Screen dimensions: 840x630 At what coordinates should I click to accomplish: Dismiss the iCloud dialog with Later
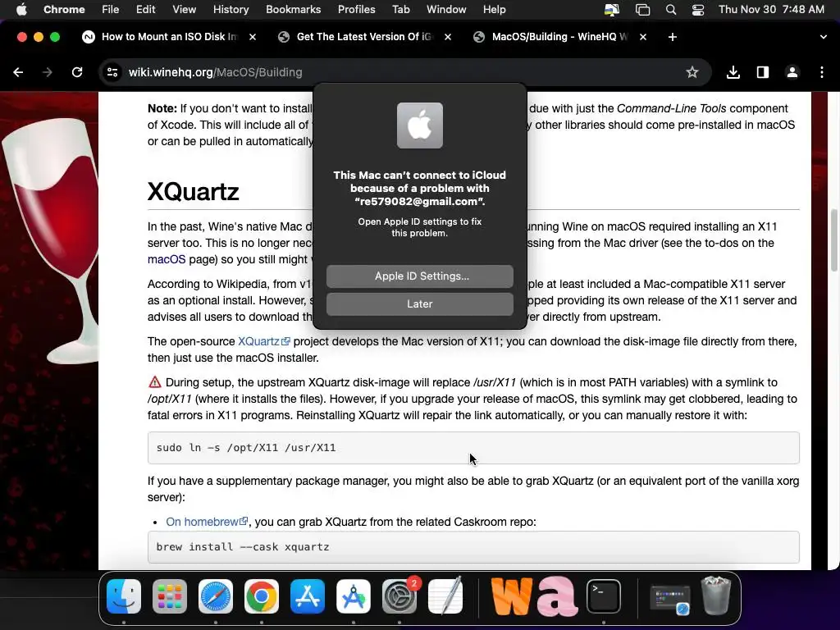point(419,304)
